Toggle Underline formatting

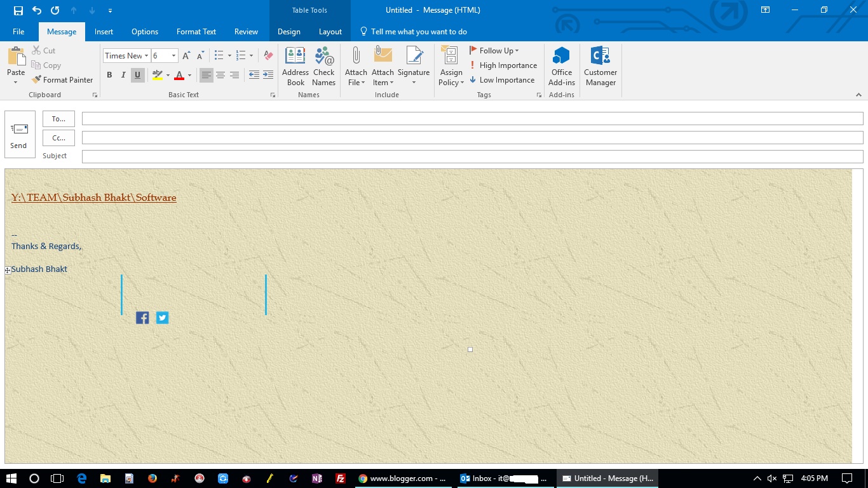point(137,75)
